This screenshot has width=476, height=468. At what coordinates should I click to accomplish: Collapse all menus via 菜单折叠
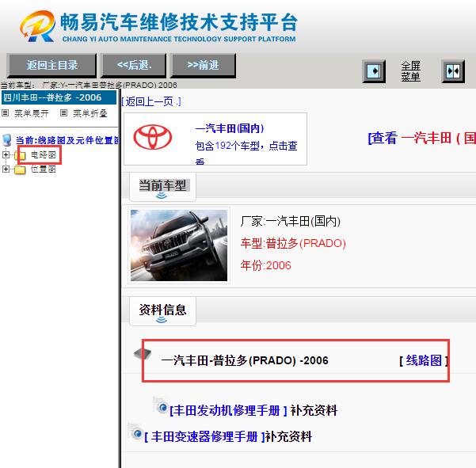90,113
